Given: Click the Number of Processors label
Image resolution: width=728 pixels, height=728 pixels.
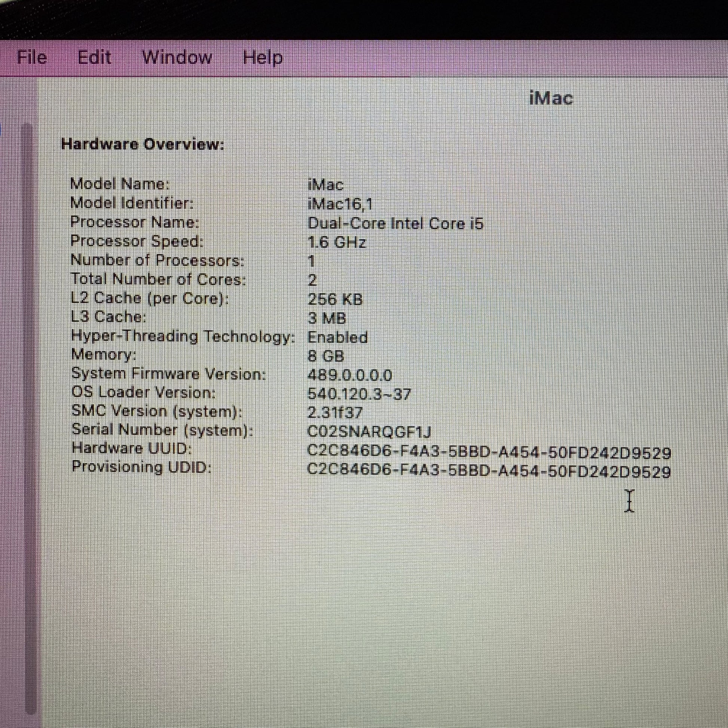Looking at the screenshot, I should [157, 260].
